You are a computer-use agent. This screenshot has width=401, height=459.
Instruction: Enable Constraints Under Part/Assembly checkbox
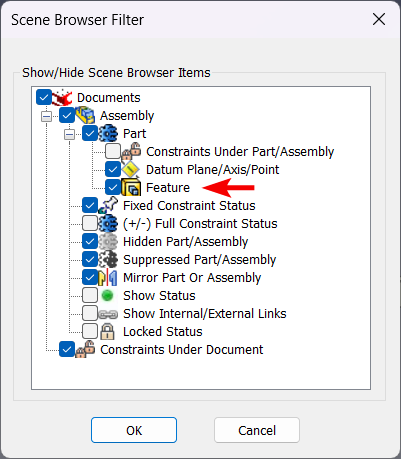(113, 151)
